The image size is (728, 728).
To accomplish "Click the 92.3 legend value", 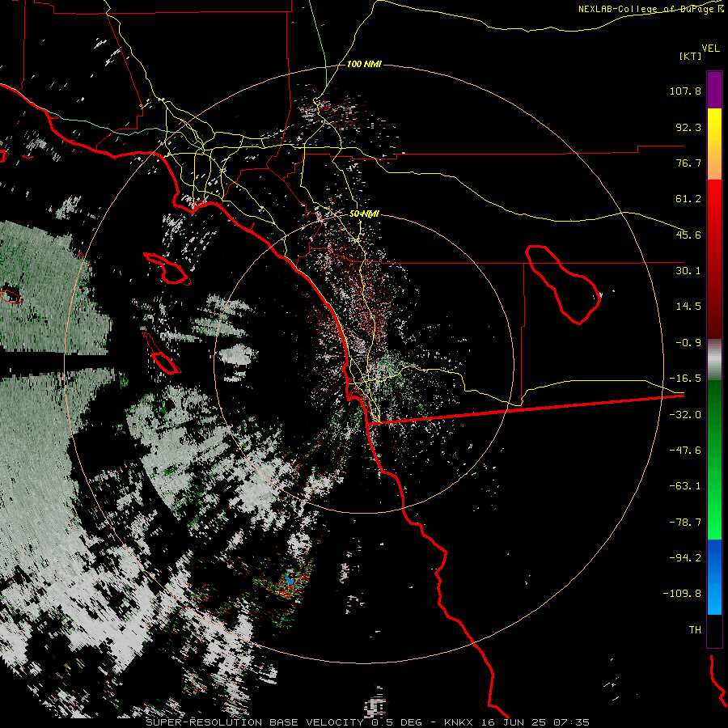I will pyautogui.click(x=688, y=127).
